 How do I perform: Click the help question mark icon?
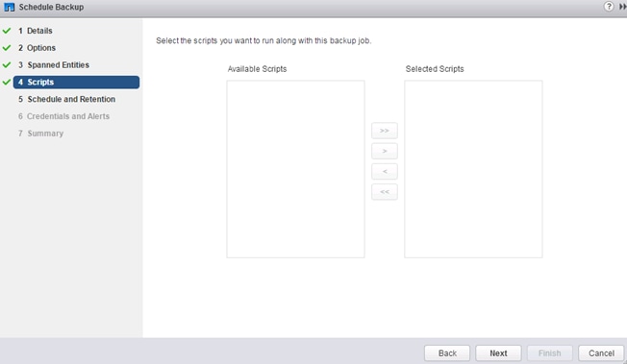point(608,7)
